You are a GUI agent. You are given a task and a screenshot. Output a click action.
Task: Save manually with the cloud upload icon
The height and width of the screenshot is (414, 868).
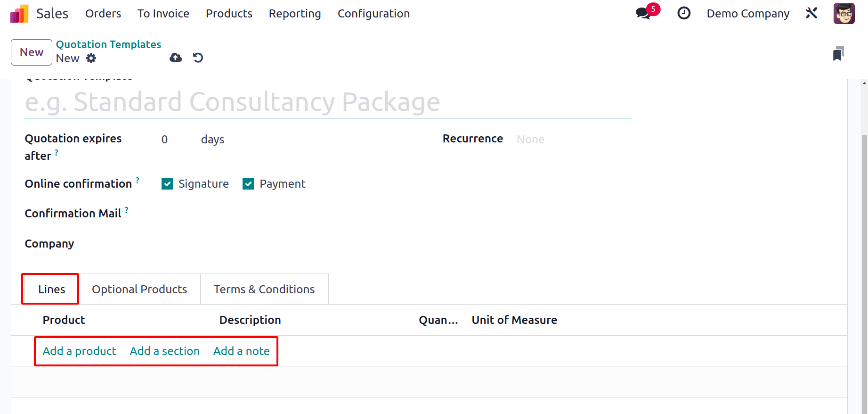176,58
